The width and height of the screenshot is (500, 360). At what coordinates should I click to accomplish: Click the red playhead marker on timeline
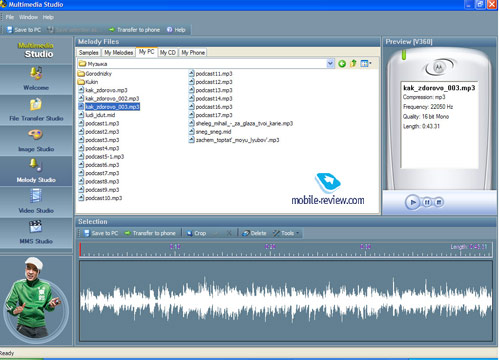80,249
